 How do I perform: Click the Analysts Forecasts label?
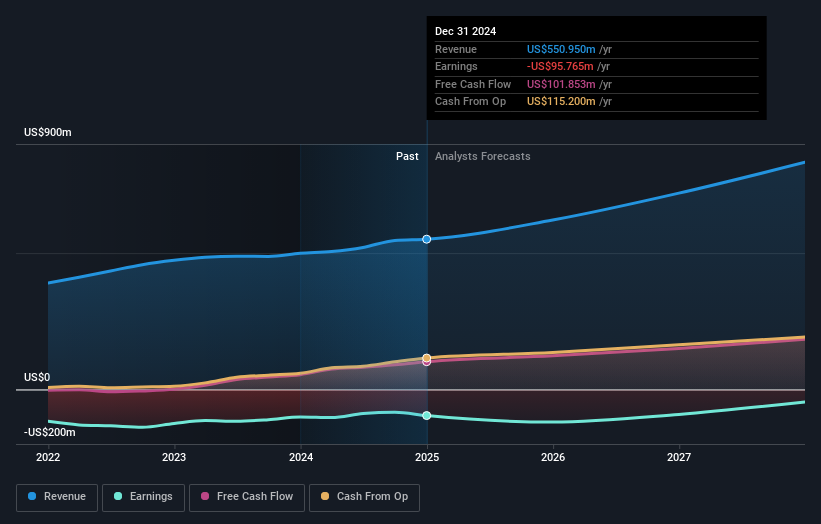point(483,157)
